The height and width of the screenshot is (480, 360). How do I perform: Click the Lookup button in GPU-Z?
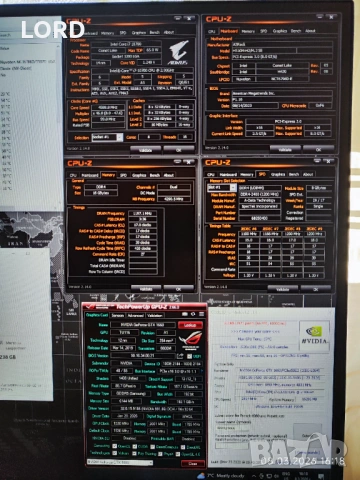click(x=190, y=325)
